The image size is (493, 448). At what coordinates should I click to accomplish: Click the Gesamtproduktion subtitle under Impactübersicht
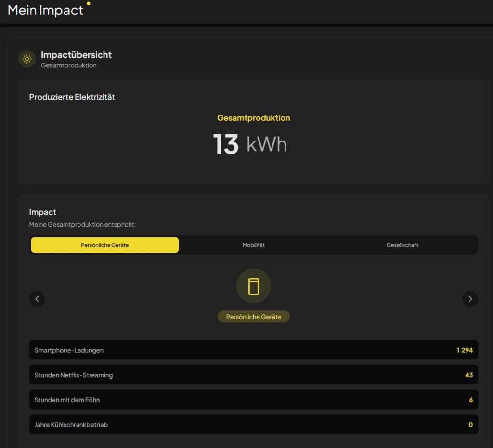pyautogui.click(x=68, y=65)
